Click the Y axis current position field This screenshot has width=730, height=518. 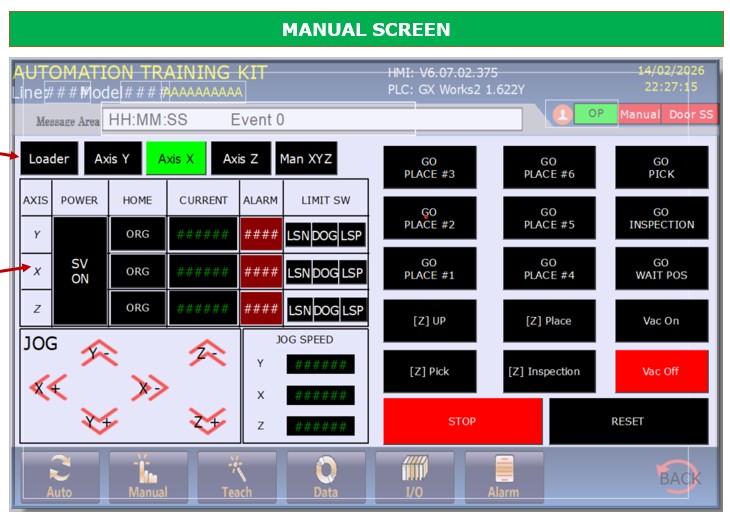203,234
